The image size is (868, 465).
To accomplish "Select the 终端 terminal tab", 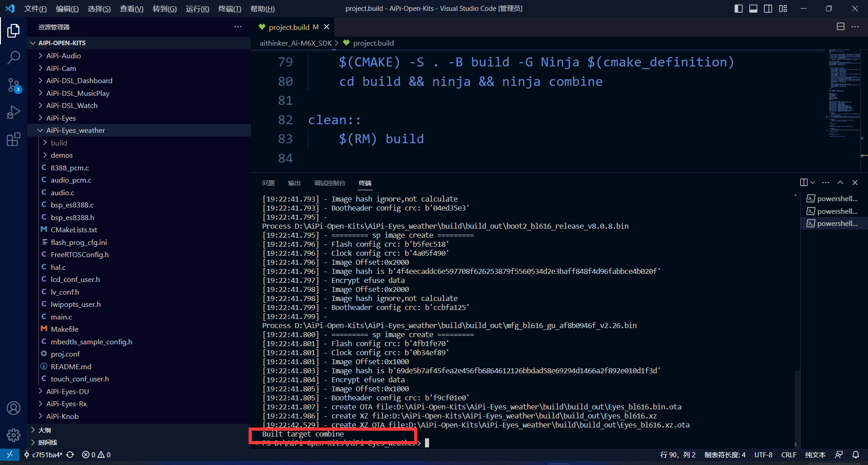I will tap(365, 183).
